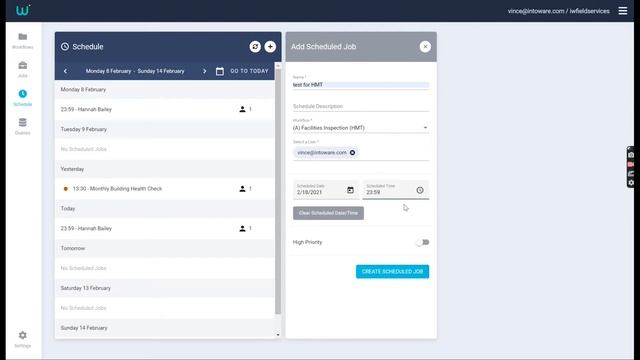Click the orange status dot on Monthly Building Health Check

click(65, 189)
